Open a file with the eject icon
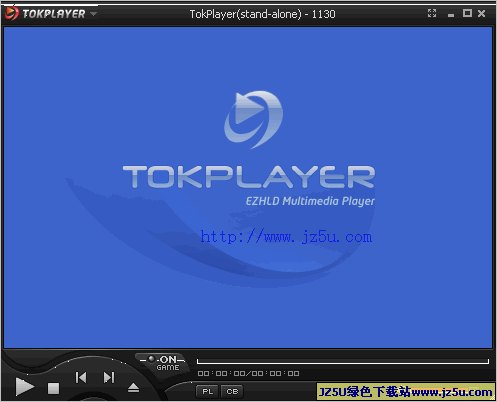The width and height of the screenshot is (497, 402). (x=133, y=388)
